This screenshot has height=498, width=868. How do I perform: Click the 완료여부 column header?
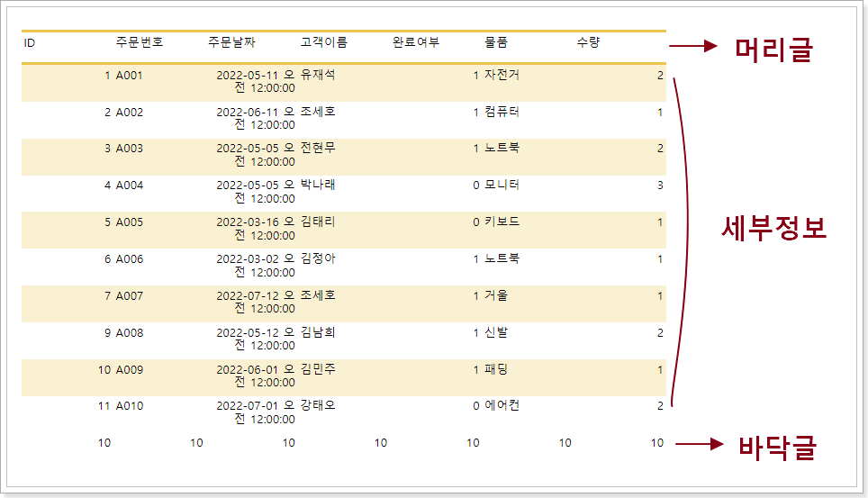tap(416, 42)
